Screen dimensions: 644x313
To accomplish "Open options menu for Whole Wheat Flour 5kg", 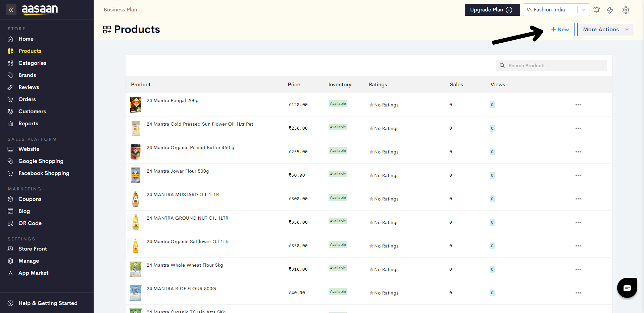I will coord(578,269).
